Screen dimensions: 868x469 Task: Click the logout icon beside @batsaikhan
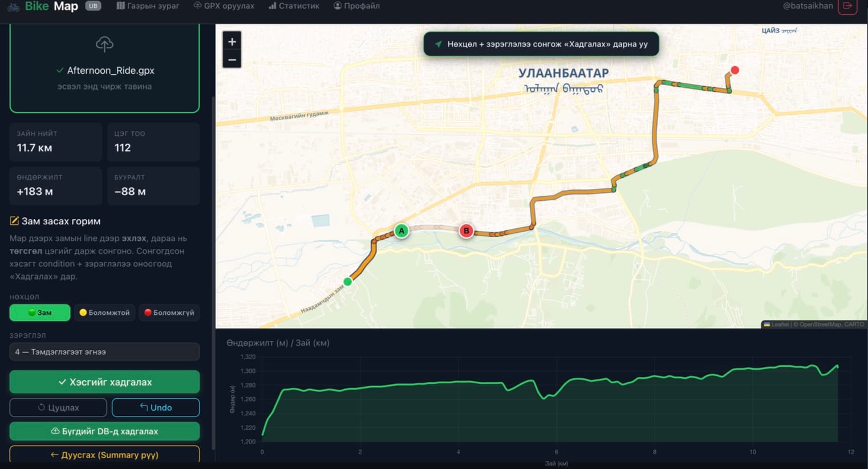pos(847,6)
